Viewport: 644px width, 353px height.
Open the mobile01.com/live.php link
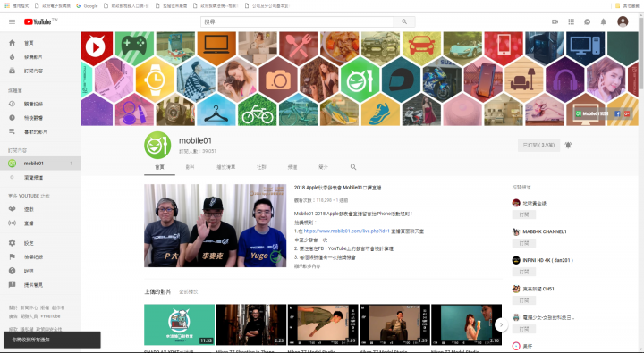(346, 231)
